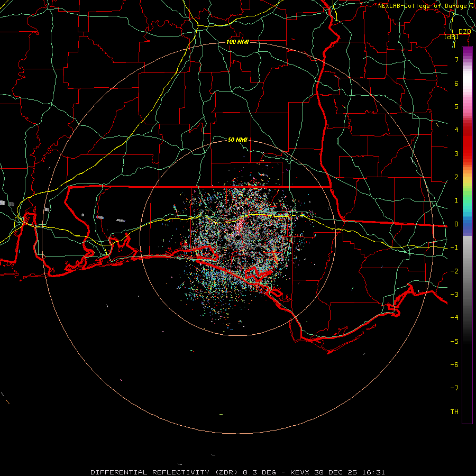Click the KEVX radar site center point
476x476 pixels.
click(x=237, y=238)
